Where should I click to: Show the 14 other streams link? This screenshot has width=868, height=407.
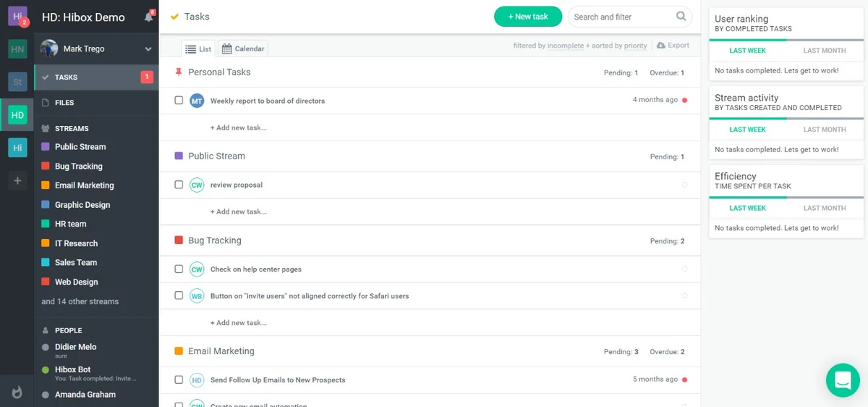pyautogui.click(x=80, y=301)
